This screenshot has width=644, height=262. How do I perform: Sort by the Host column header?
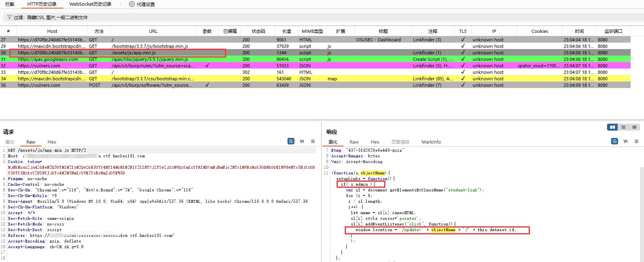[52, 31]
